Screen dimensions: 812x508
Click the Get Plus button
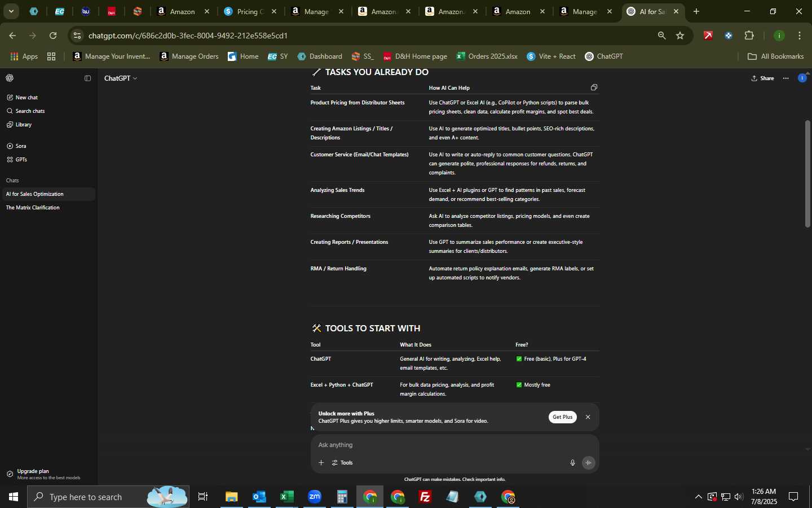pyautogui.click(x=562, y=417)
